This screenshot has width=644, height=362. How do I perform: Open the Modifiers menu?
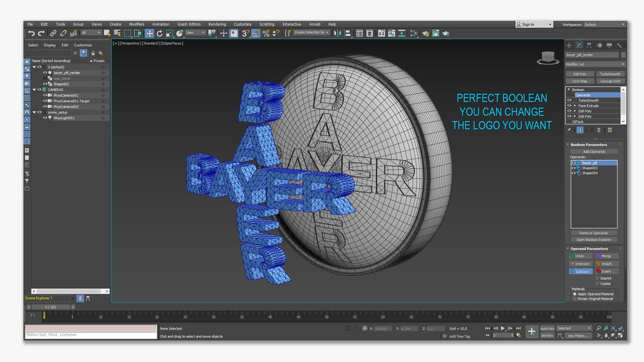[136, 24]
